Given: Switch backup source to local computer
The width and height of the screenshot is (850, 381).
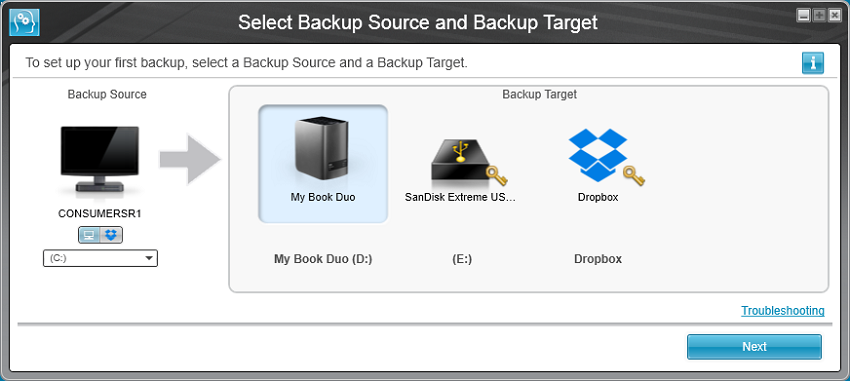Looking at the screenshot, I should pyautogui.click(x=89, y=235).
